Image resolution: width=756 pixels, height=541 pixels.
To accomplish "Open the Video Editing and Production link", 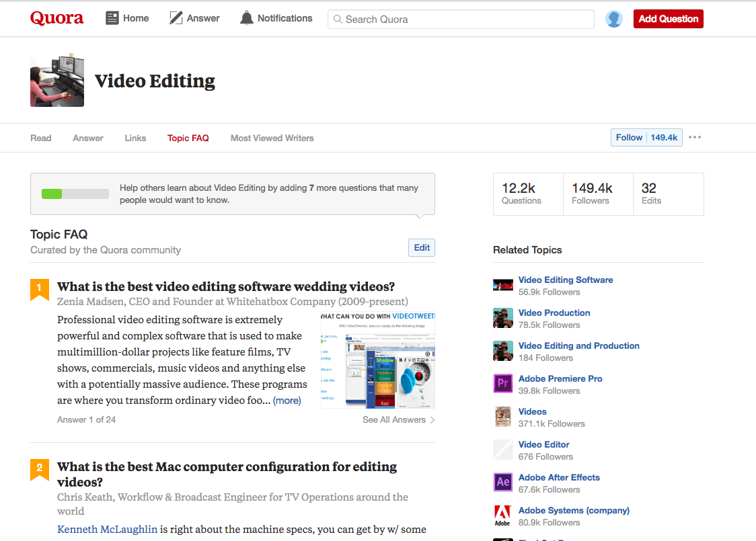I will click(578, 346).
